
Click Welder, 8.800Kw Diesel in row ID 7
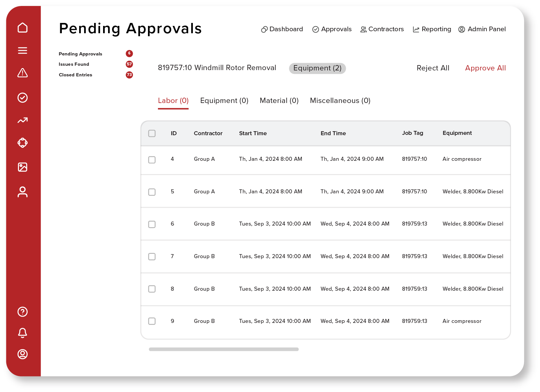click(x=473, y=256)
